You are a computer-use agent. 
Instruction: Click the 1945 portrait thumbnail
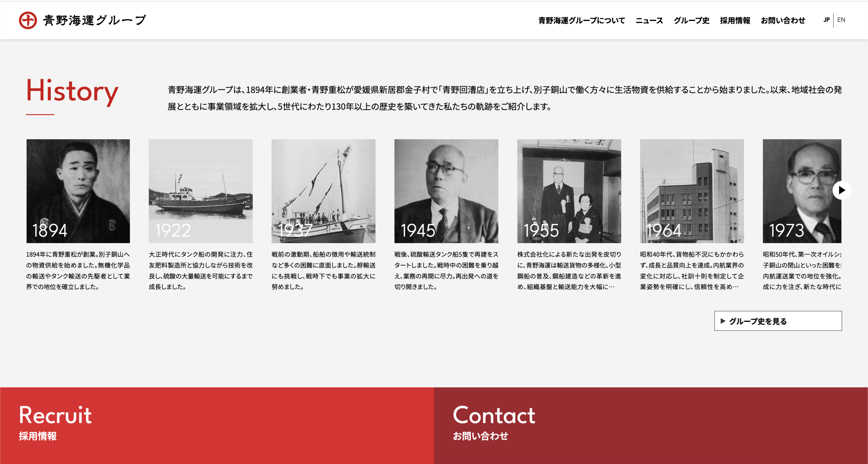446,191
